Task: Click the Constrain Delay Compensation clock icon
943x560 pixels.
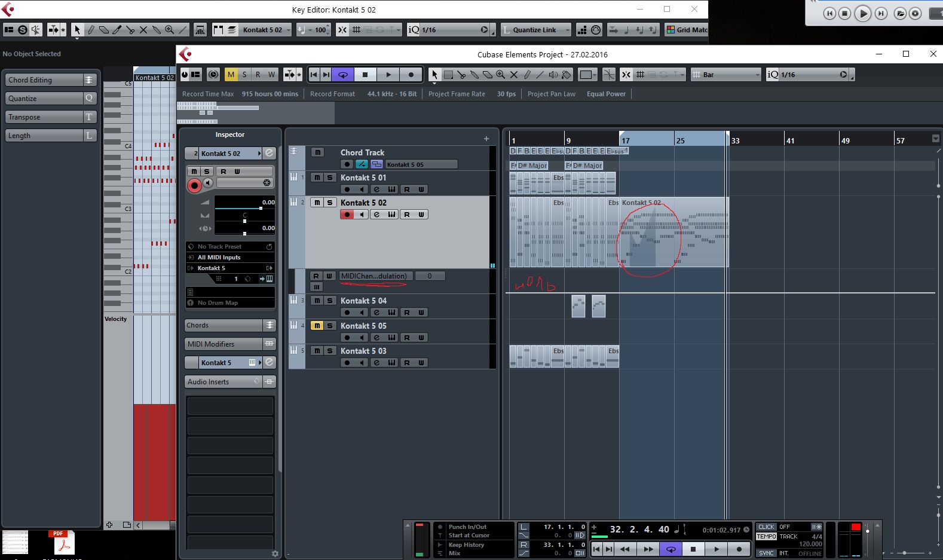Action: (213, 75)
